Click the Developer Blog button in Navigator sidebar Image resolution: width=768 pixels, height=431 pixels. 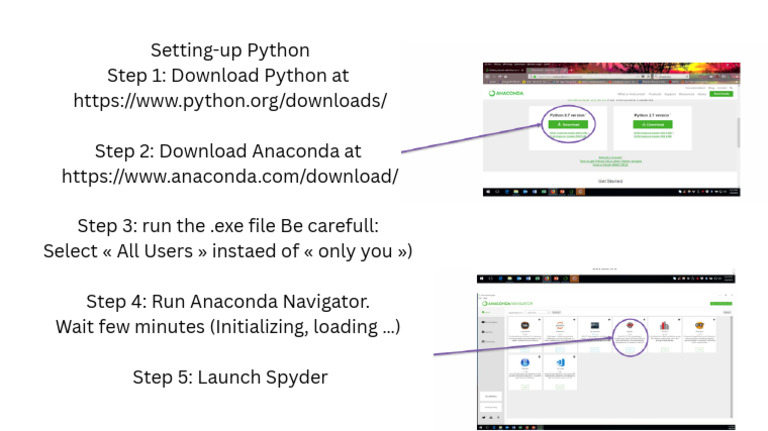[491, 407]
